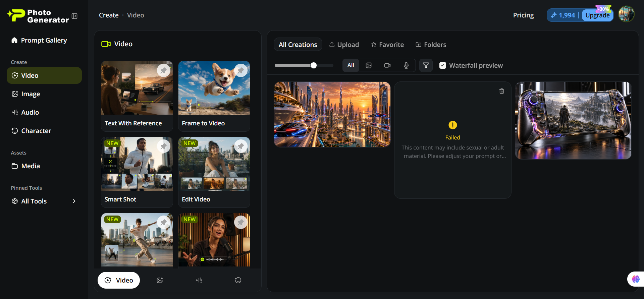The height and width of the screenshot is (299, 644).
Task: Toggle the Waterfall preview checkbox
Action: [443, 65]
